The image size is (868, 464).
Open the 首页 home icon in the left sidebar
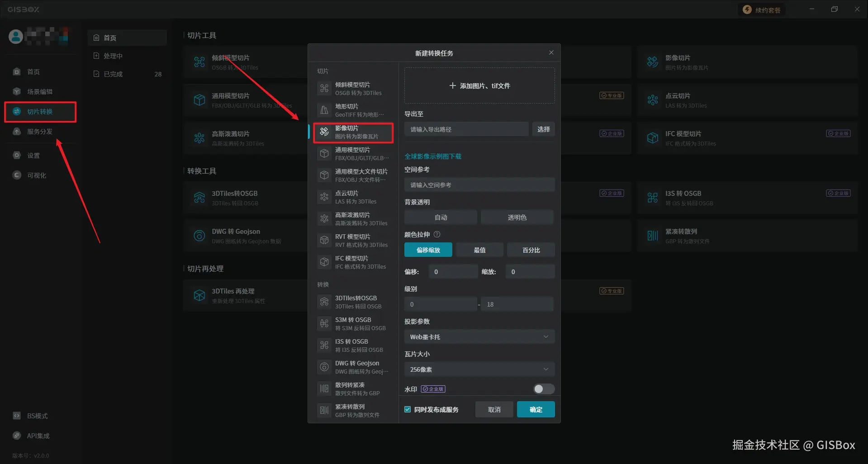(17, 71)
